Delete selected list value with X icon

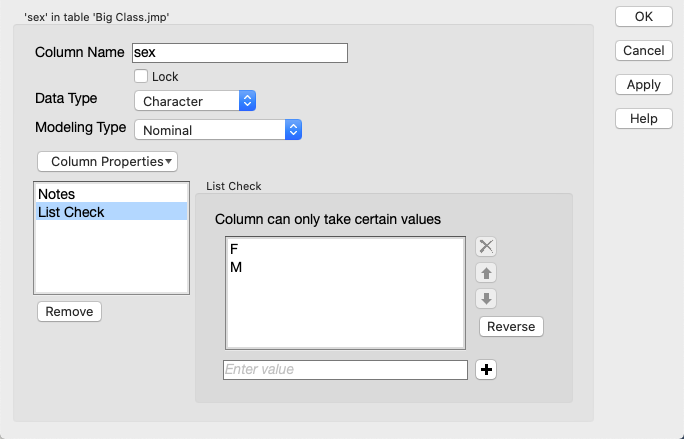[486, 247]
